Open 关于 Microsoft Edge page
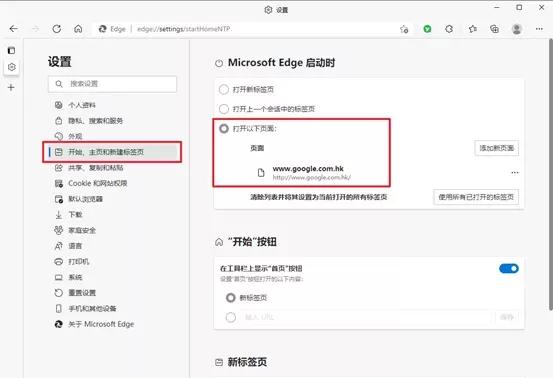This screenshot has width=553, height=378. (94, 324)
